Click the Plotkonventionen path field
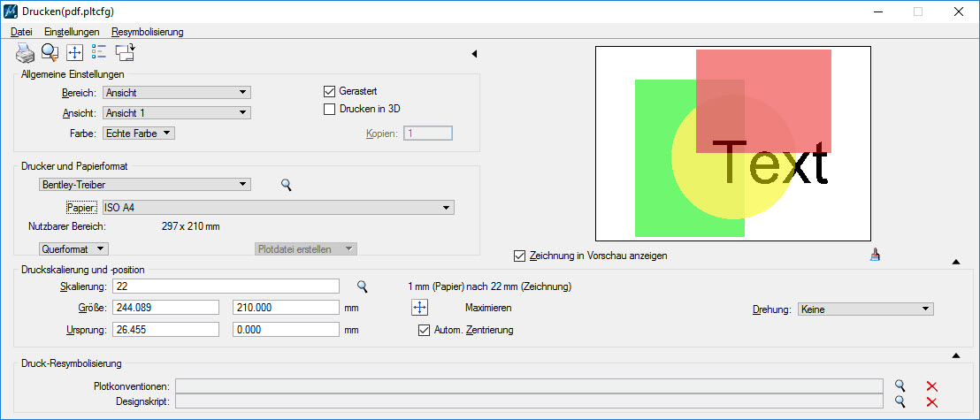The image size is (980, 420). pyautogui.click(x=530, y=386)
